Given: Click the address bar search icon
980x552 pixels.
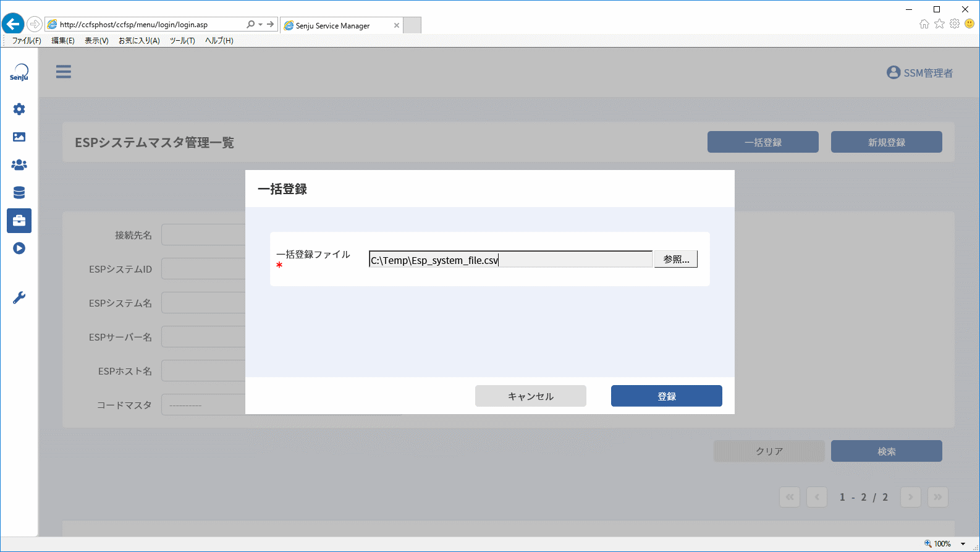Looking at the screenshot, I should pyautogui.click(x=250, y=25).
